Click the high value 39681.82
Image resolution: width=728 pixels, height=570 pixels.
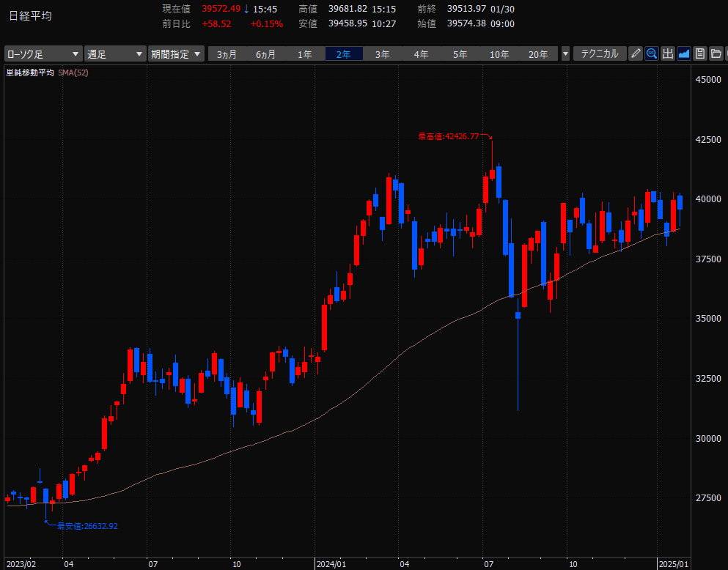348,9
